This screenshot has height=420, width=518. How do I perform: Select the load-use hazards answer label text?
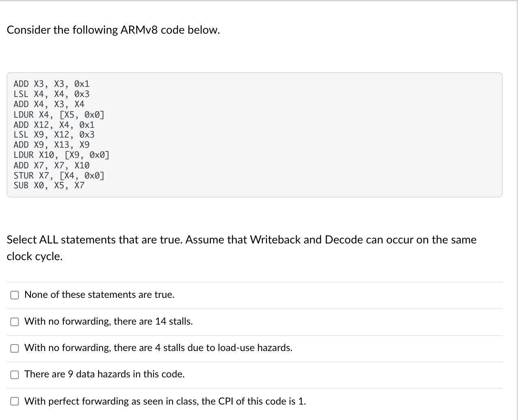[x=159, y=348]
